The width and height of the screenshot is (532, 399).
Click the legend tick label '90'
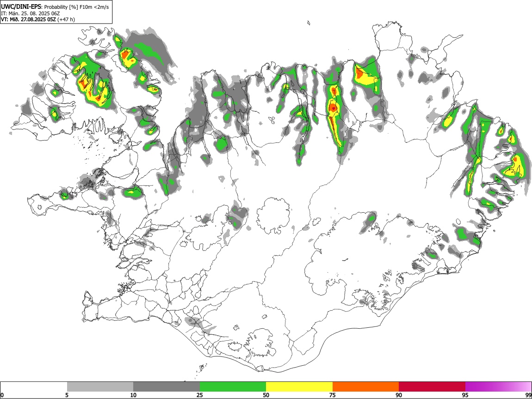[x=399, y=395]
